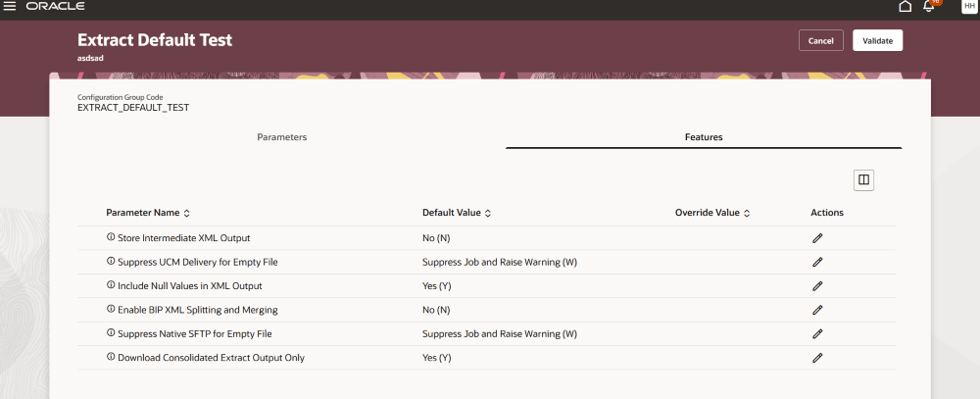Open the notifications bell
This screenshot has width=980, height=399.
point(929,6)
